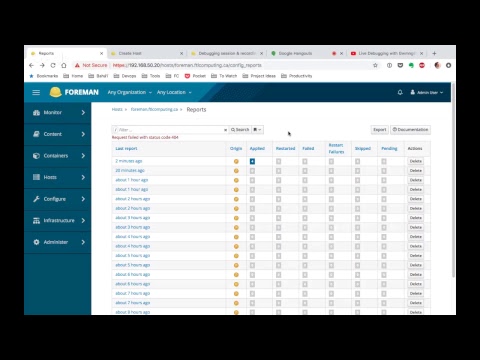Viewport: 480px width, 360px height.
Task: Open the Admin User account menu
Action: [427, 92]
